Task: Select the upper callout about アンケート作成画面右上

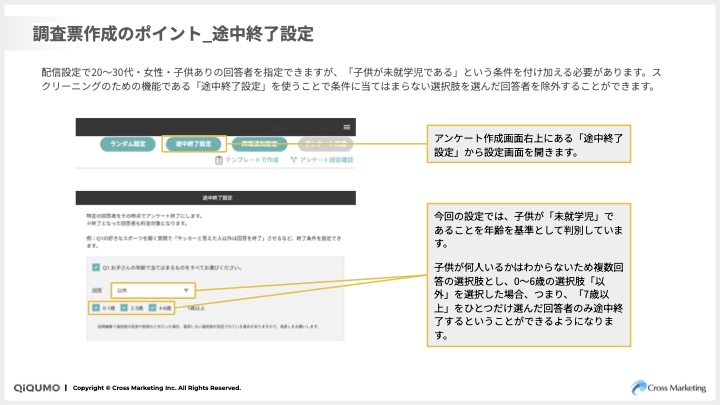Action: coord(531,146)
